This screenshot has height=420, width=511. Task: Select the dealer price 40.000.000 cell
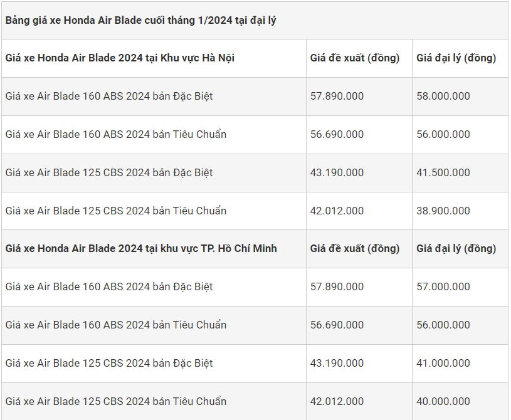pos(443,401)
